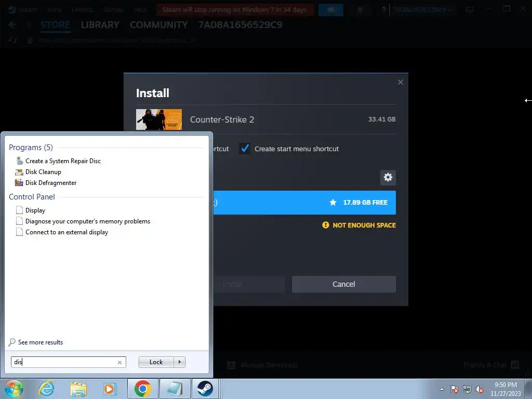Launch Disk Defragmenter program
The width and height of the screenshot is (532, 399).
(x=46, y=183)
